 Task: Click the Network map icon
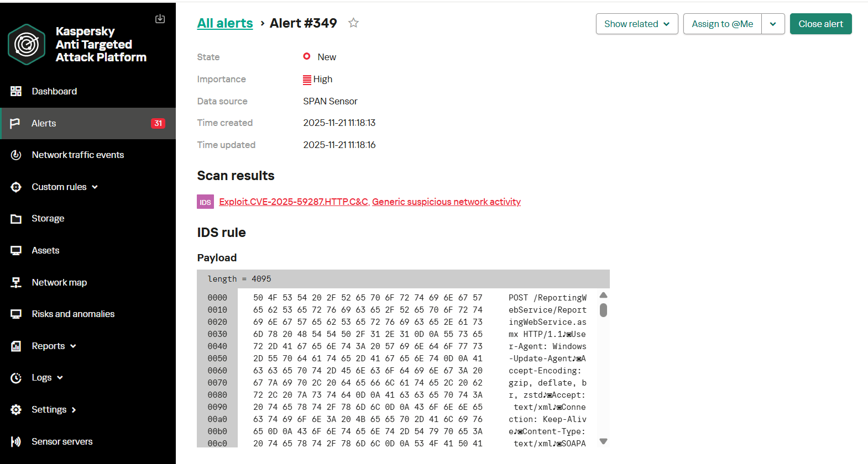point(16,282)
